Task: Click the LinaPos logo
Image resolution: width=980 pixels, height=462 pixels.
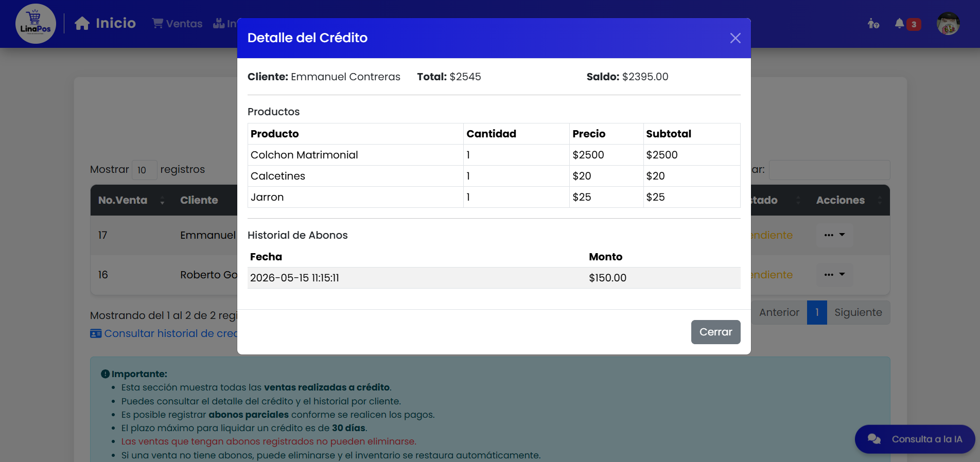Action: pos(36,24)
